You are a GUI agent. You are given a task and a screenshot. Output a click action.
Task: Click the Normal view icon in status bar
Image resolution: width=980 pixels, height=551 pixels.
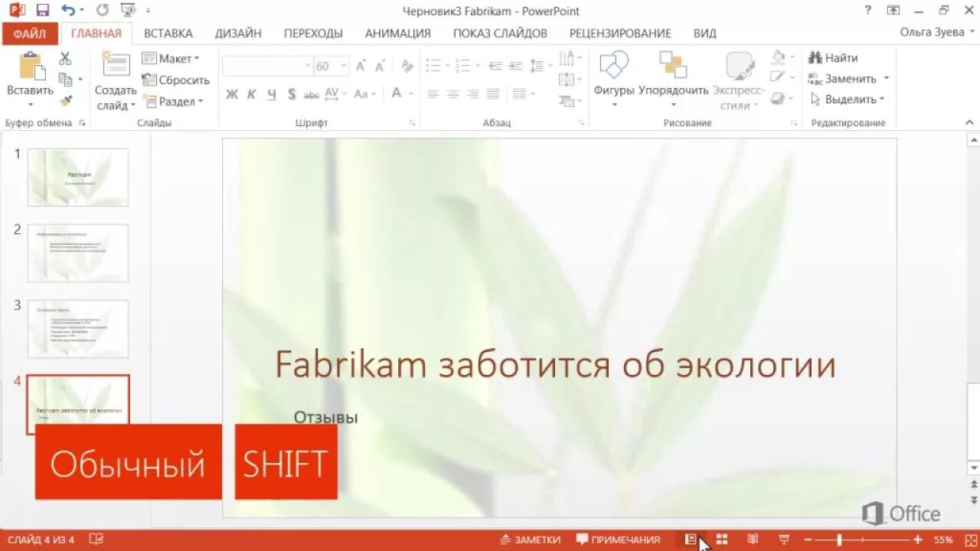(691, 540)
